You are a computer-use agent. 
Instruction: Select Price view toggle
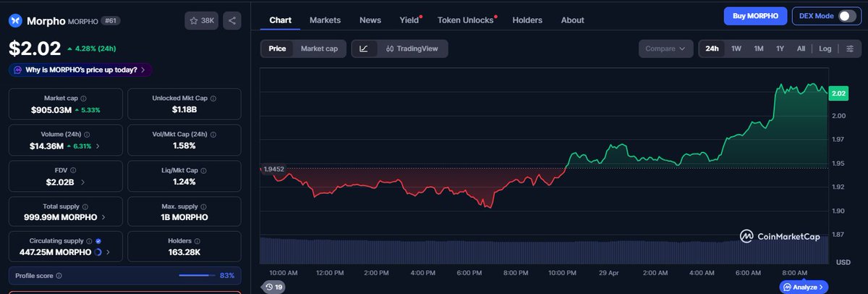pyautogui.click(x=277, y=49)
